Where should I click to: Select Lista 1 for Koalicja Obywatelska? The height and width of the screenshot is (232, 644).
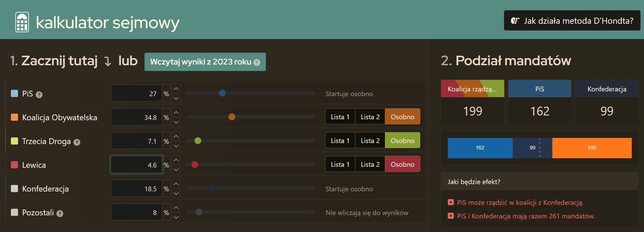pos(340,117)
